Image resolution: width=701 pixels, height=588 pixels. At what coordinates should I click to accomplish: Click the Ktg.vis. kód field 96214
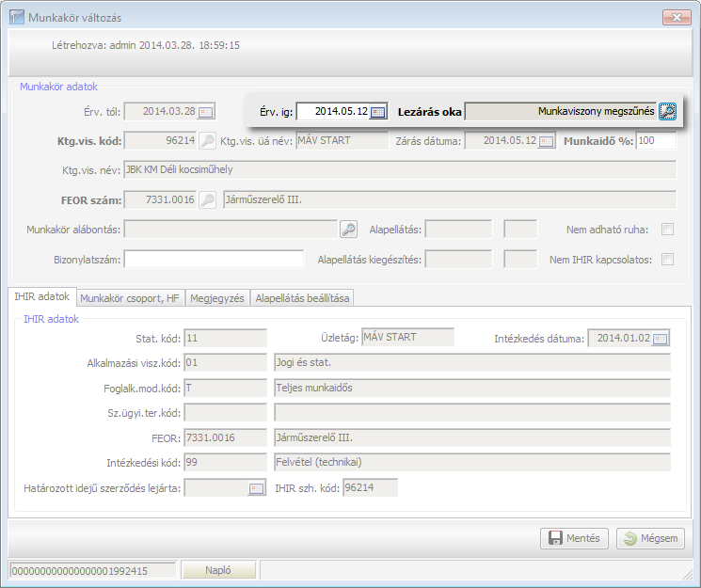pyautogui.click(x=160, y=141)
